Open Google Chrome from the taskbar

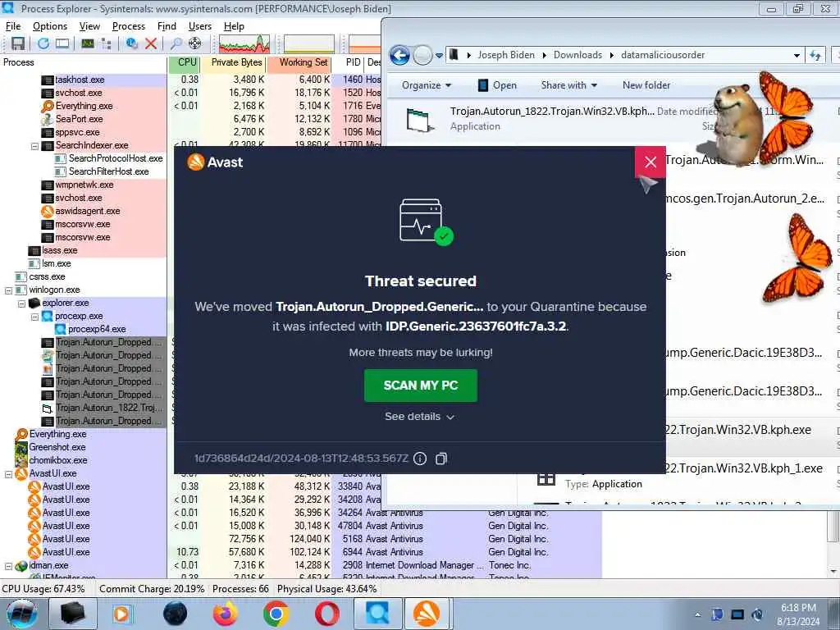pyautogui.click(x=276, y=614)
